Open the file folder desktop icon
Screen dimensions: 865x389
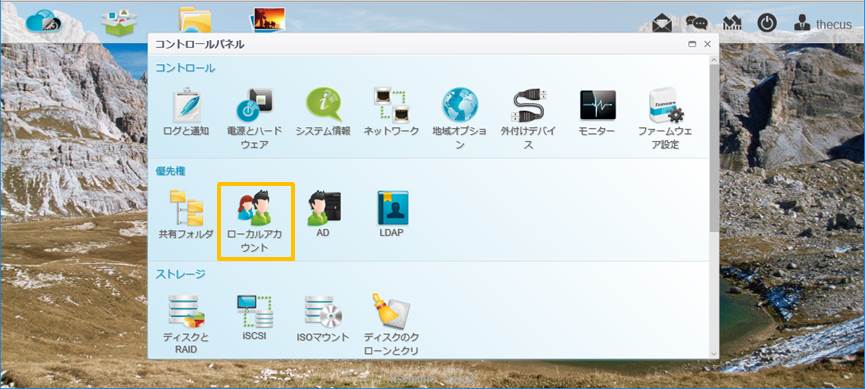pyautogui.click(x=195, y=20)
